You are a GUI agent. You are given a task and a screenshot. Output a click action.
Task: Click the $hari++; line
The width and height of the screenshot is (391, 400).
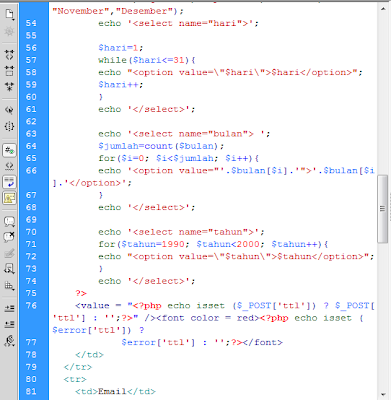[121, 85]
